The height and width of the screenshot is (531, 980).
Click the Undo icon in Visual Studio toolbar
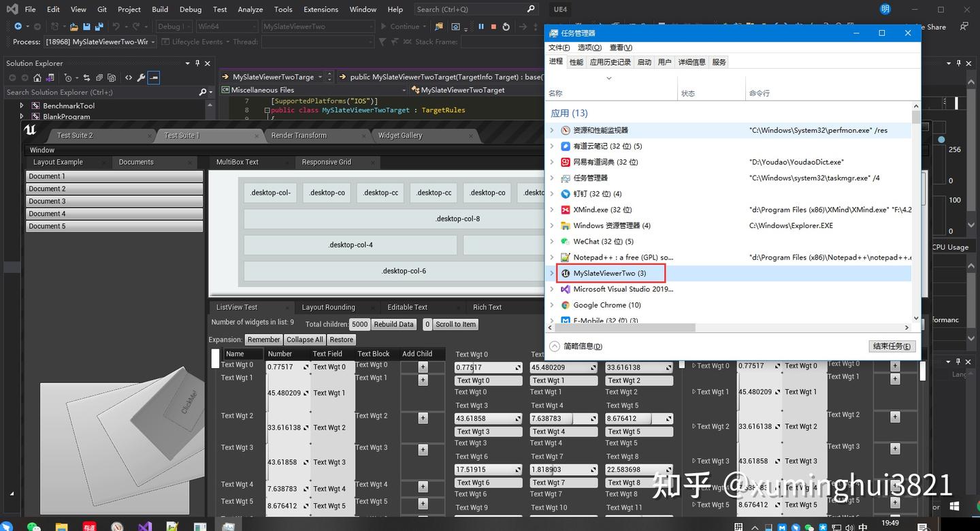pos(116,27)
